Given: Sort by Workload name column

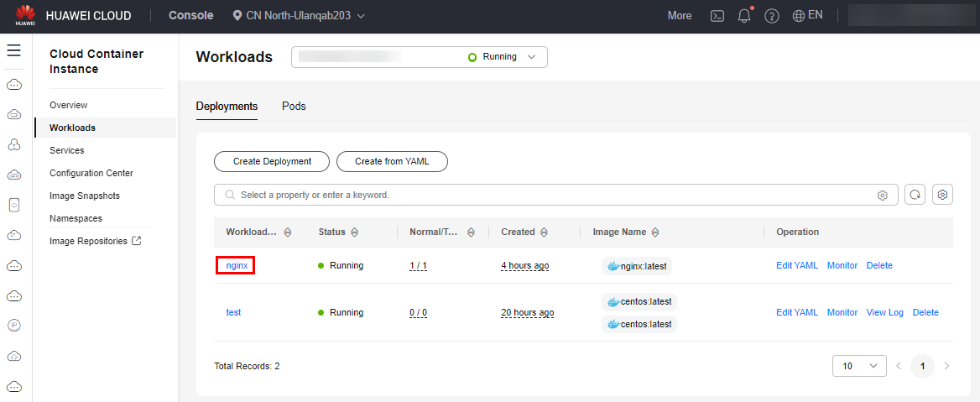Looking at the screenshot, I should coord(288,232).
